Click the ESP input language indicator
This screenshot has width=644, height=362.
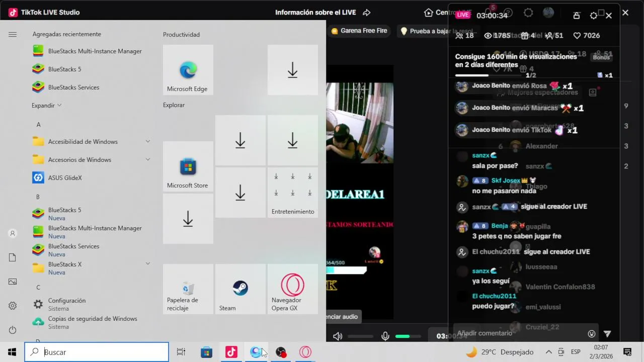576,352
